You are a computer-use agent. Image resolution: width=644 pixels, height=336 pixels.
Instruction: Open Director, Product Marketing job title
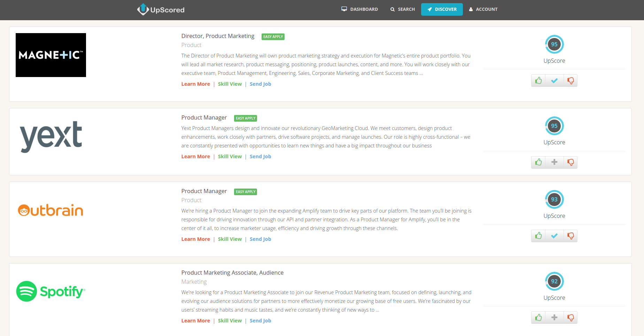(x=218, y=36)
